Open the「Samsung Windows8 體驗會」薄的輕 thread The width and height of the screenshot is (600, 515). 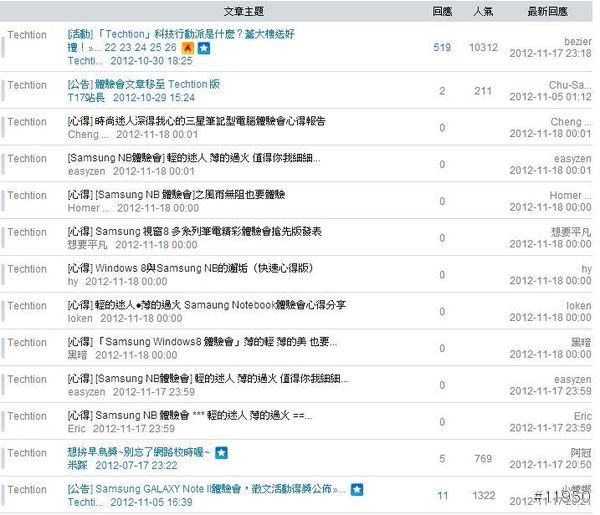(202, 342)
